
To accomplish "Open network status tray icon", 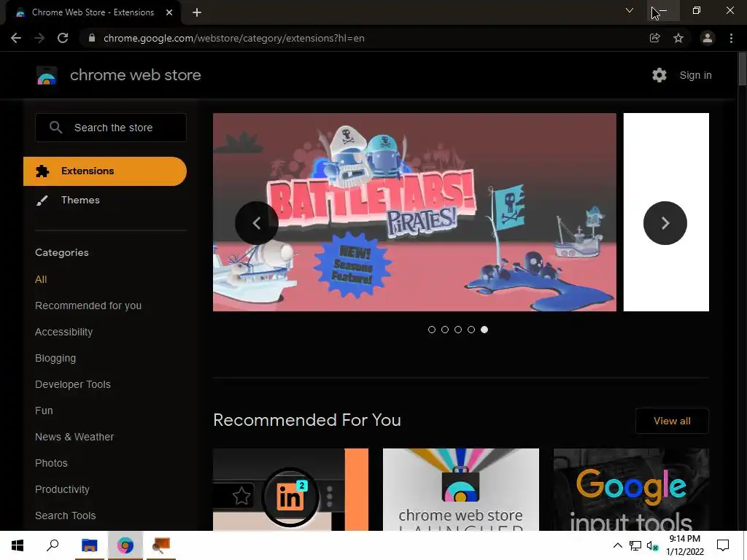I will point(635,545).
